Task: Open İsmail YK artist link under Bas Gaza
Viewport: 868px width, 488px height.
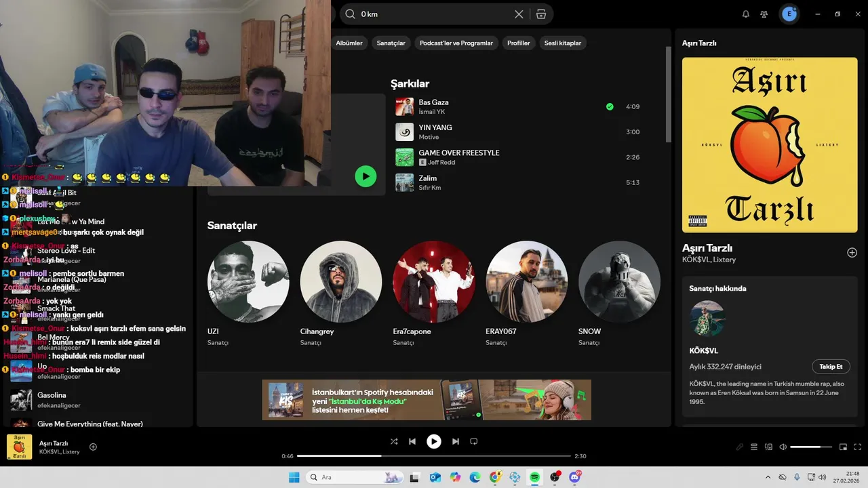Action: [431, 112]
